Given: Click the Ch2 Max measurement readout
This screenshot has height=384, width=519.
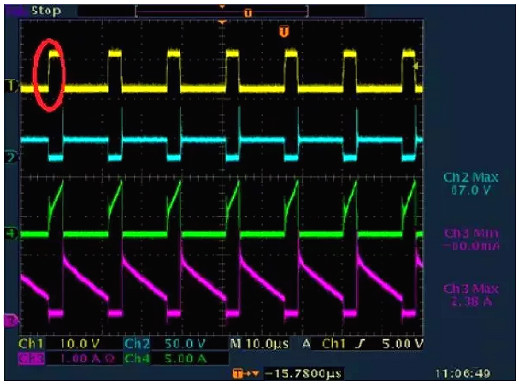Looking at the screenshot, I should coord(471,184).
